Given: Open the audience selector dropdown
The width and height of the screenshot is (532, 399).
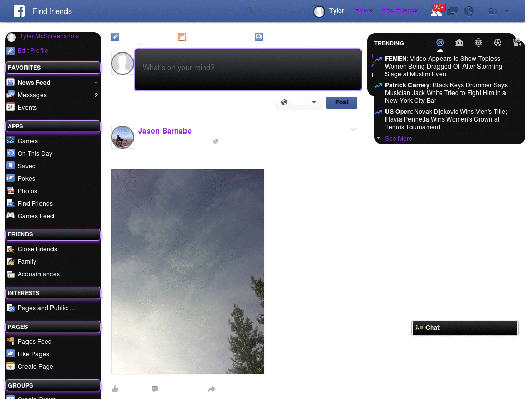Looking at the screenshot, I should point(298,102).
